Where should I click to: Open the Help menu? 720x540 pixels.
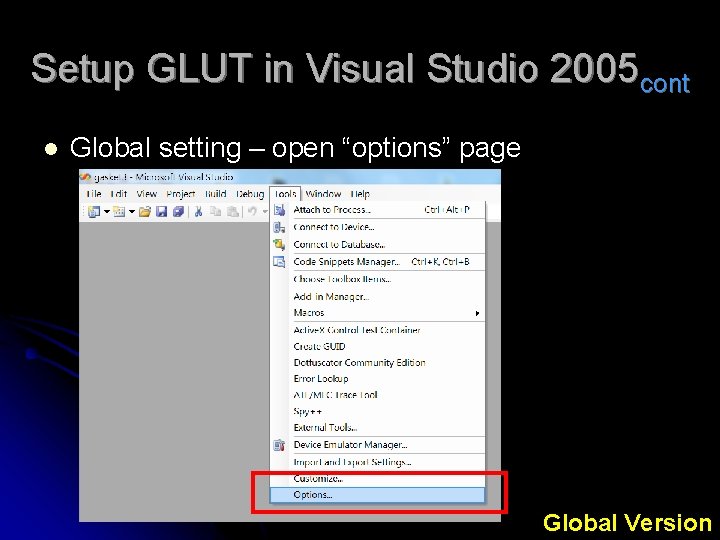pyautogui.click(x=360, y=194)
